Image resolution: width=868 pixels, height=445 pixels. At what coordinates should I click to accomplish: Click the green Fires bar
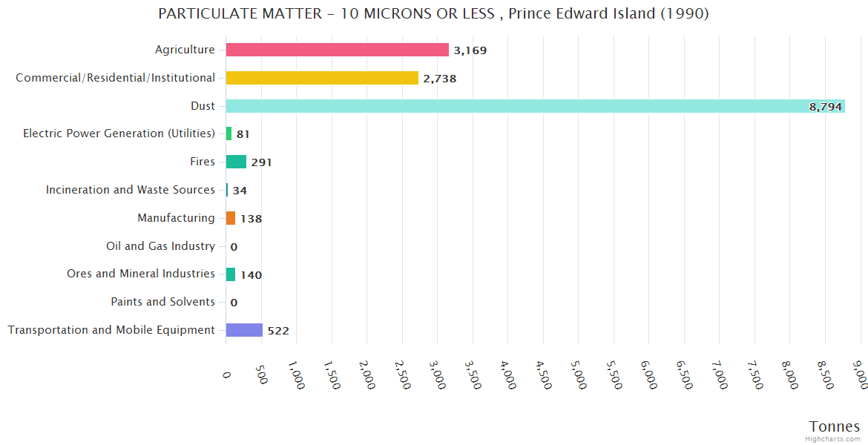coord(236,162)
